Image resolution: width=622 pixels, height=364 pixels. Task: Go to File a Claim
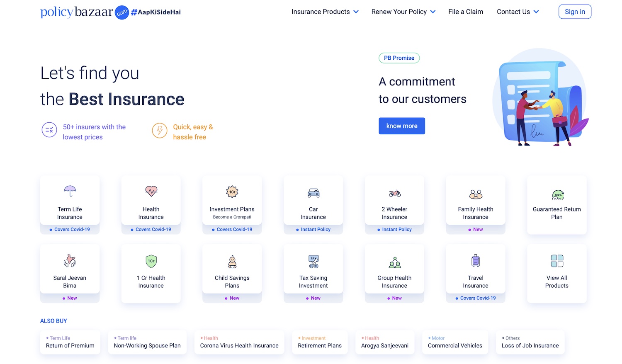click(x=466, y=12)
